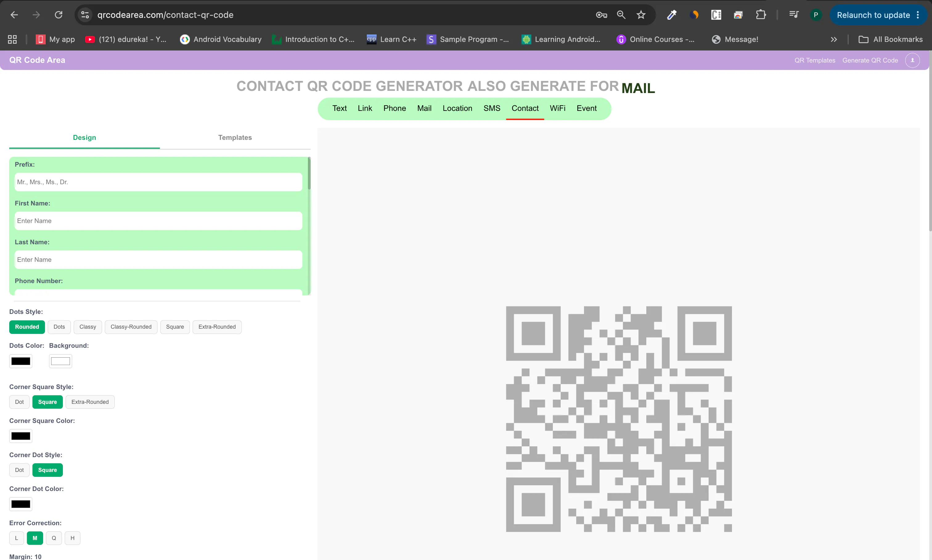Viewport: 932px width, 560px height.
Task: Bookmark this page with the star icon
Action: pos(641,15)
